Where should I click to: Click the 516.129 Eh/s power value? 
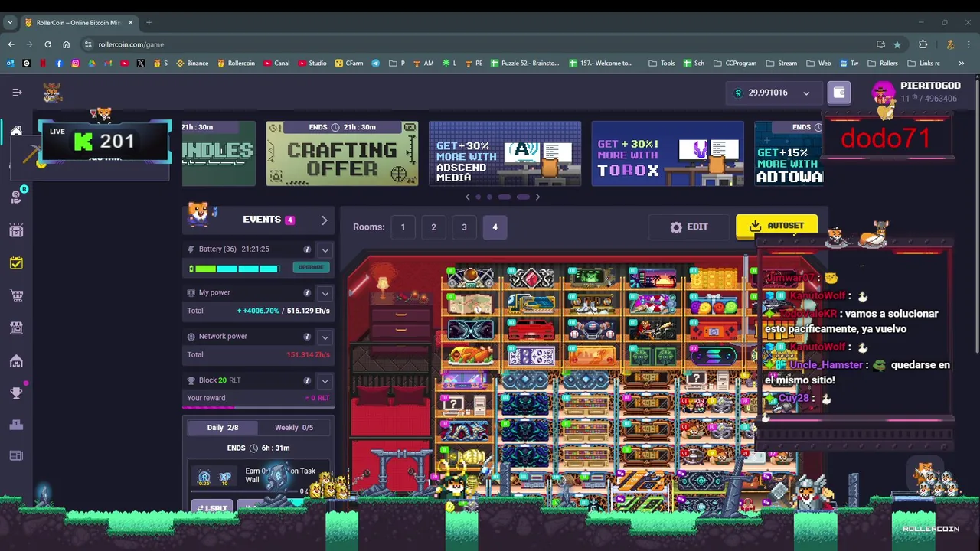pos(309,311)
